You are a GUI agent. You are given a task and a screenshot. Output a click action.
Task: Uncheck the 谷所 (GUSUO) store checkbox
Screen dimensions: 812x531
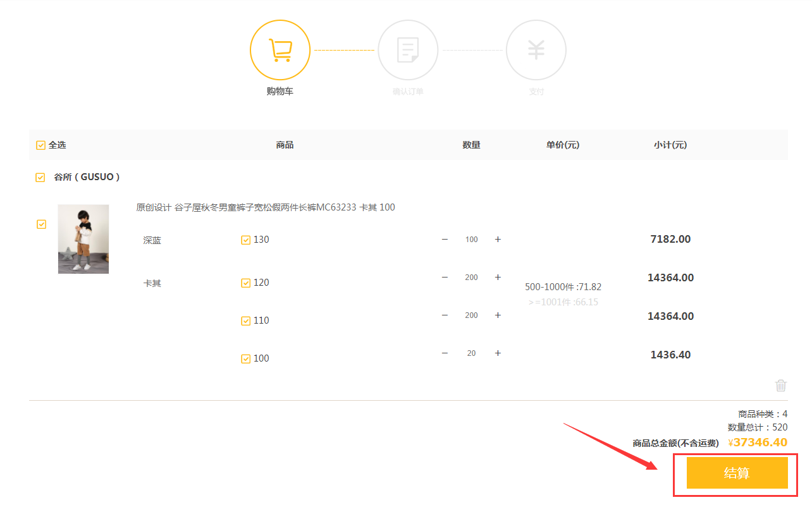pos(40,178)
